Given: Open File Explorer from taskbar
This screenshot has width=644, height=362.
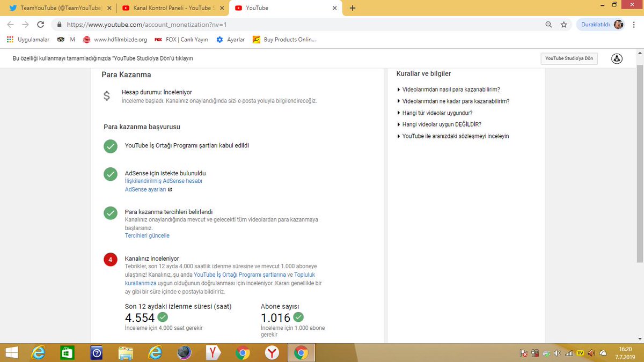Looking at the screenshot, I should click(x=126, y=352).
